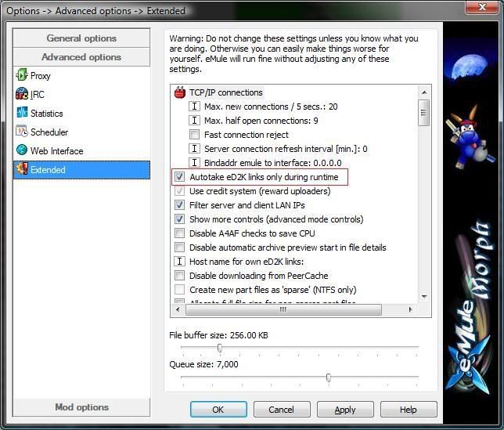Uncheck Show more controls advanced mode
The height and width of the screenshot is (430, 504).
click(179, 219)
